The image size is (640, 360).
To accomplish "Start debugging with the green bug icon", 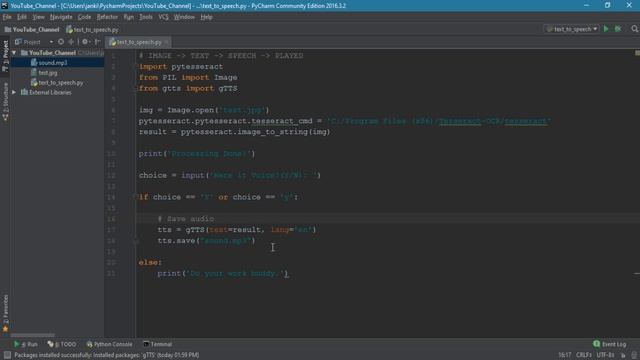I will [x=618, y=29].
